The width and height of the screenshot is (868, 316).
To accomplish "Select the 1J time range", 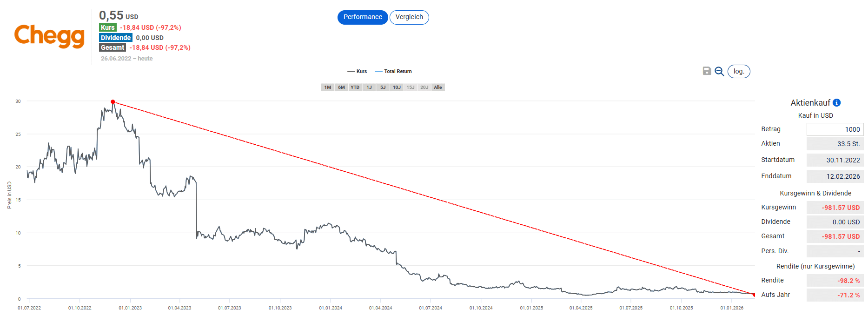I will [x=369, y=87].
